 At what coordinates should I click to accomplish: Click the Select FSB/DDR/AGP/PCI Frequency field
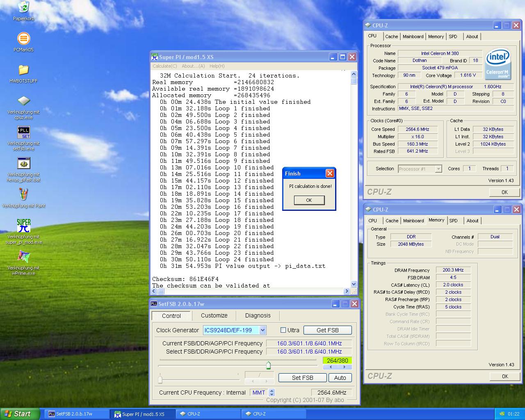309,352
